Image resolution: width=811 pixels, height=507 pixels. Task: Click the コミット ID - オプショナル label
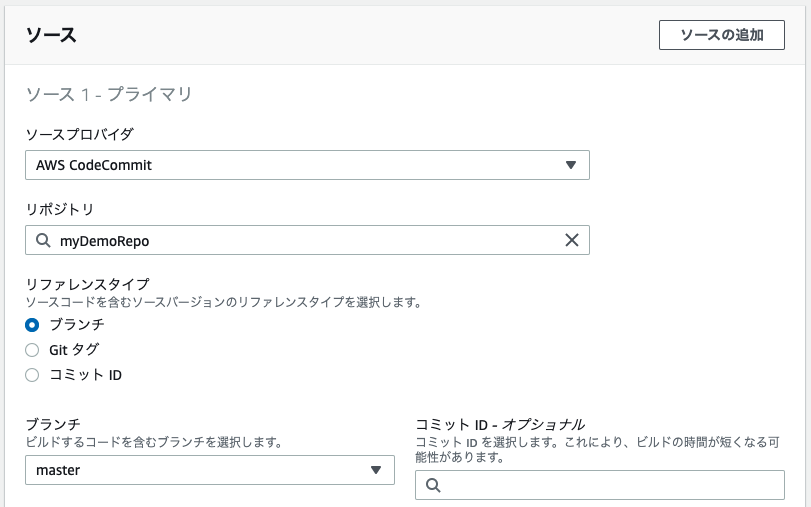(x=500, y=425)
